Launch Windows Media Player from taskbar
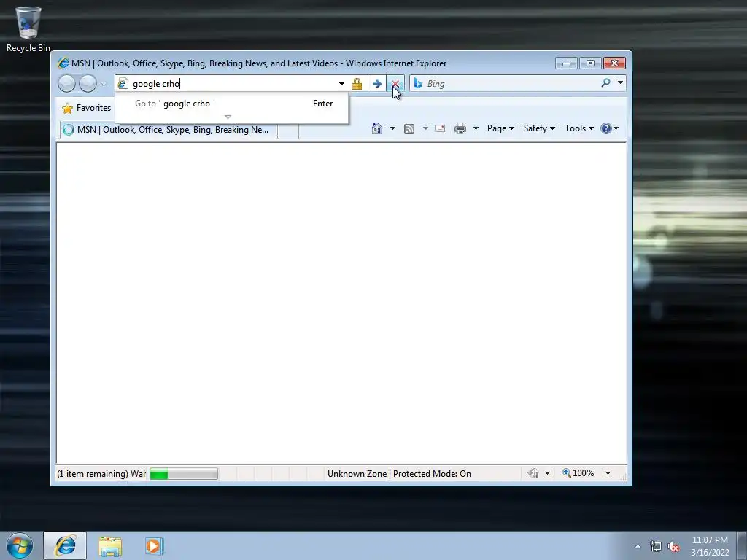747x560 pixels. pos(154,546)
